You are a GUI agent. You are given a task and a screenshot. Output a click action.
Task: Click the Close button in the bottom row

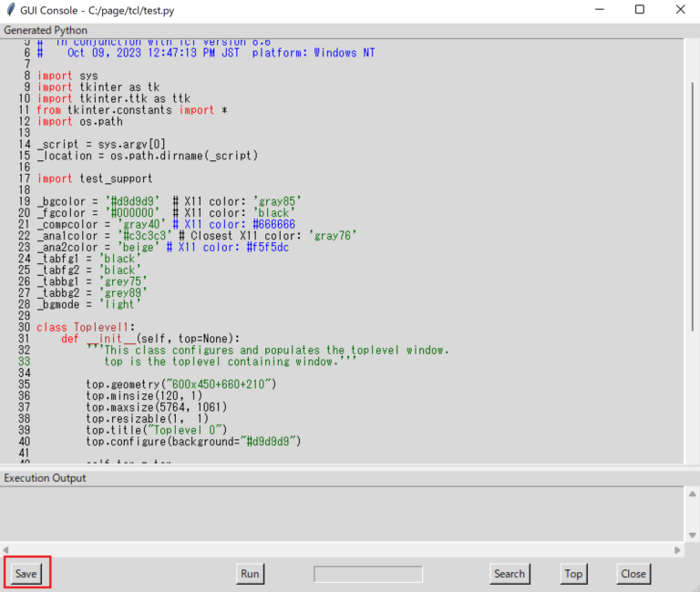[633, 574]
